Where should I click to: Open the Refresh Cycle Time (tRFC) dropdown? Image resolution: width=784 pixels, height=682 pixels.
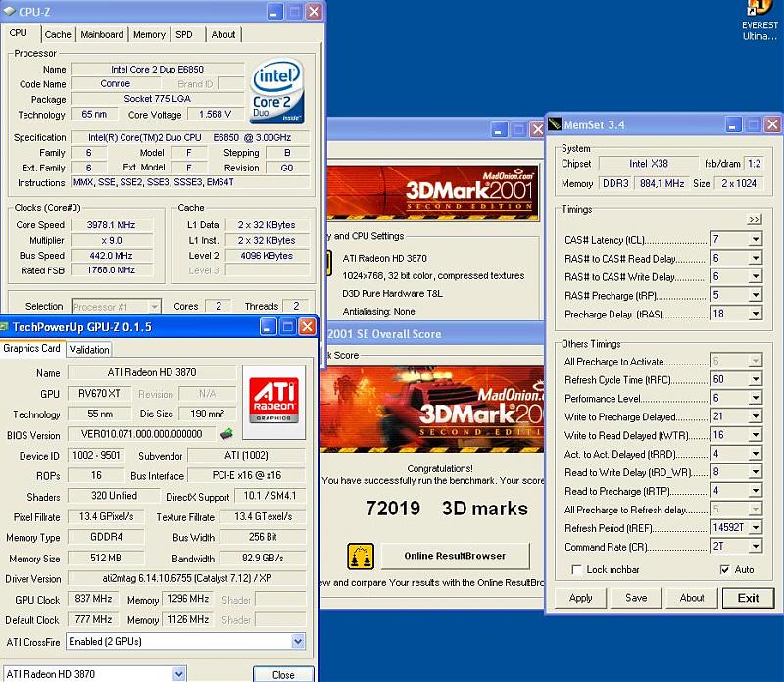(756, 379)
